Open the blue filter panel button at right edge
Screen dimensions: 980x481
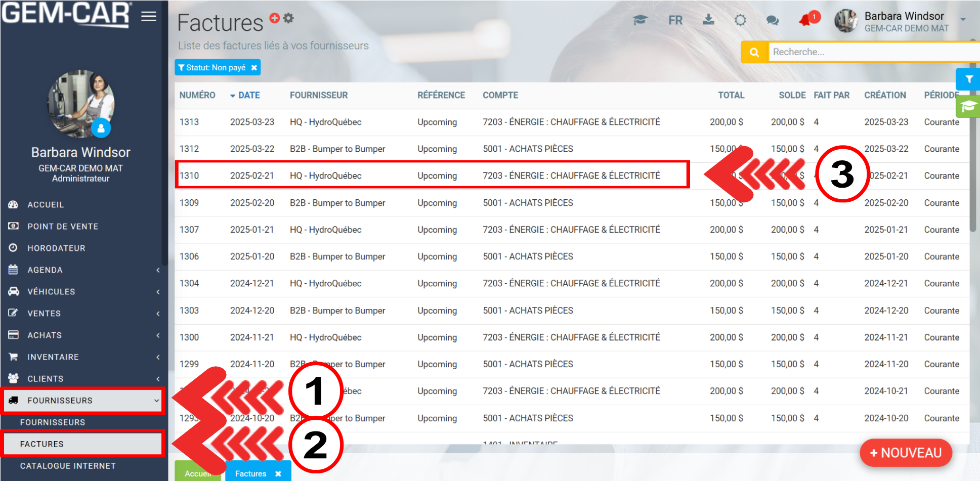(x=968, y=79)
